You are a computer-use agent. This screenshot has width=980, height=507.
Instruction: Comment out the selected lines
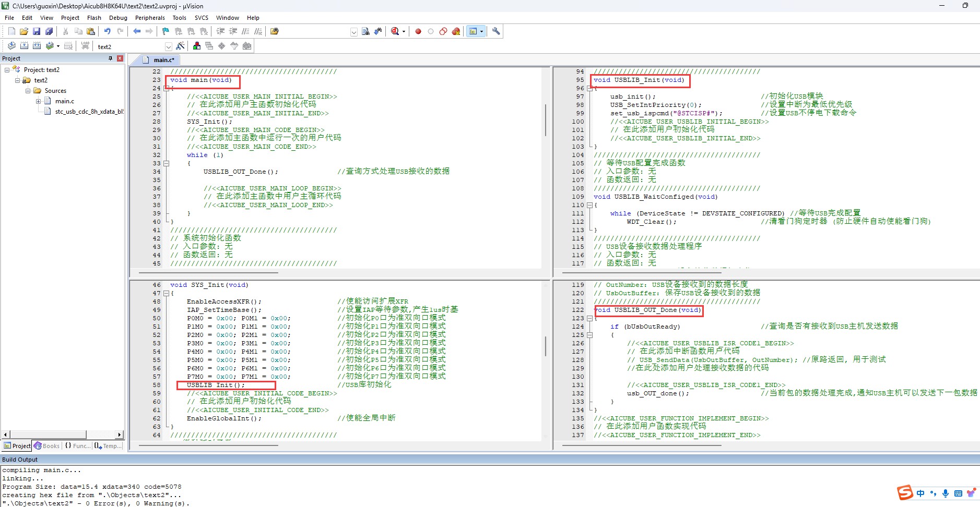pos(245,31)
